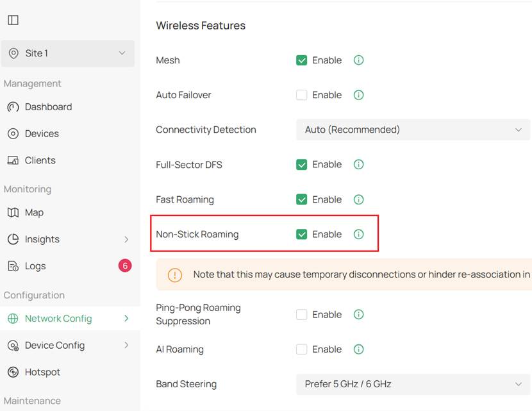Open the info icon for Fast Roaming
The image size is (532, 411).
point(359,199)
